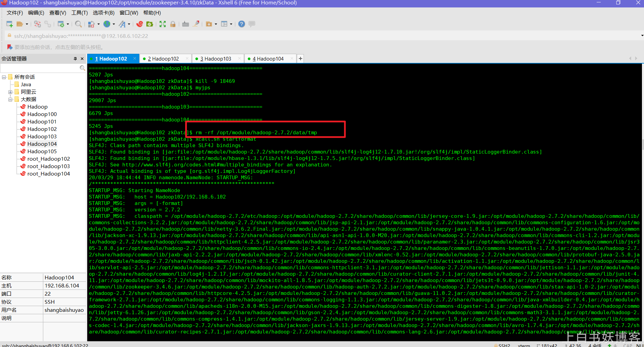Viewport: 644px width, 347px height.
Task: Expand dropdown beside the globe icon
Action: tap(114, 24)
